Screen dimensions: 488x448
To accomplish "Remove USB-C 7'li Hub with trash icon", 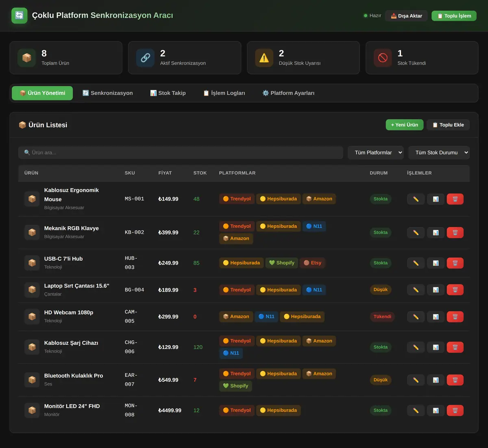I will pos(455,263).
